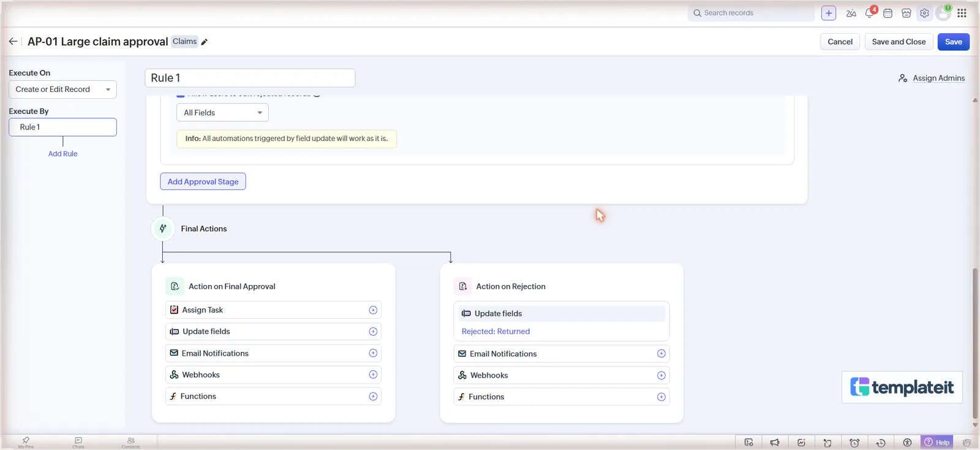This screenshot has width=980, height=450.
Task: Click the Cancel button
Action: (840, 42)
